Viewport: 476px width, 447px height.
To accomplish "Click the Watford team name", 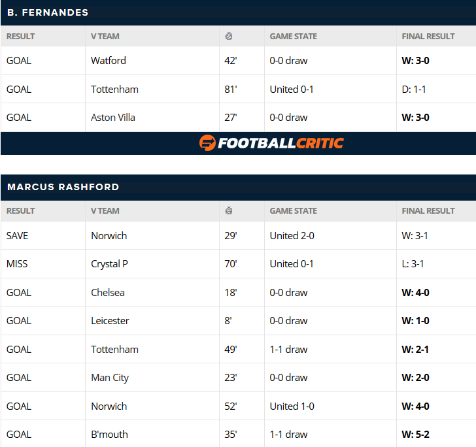I will [109, 61].
